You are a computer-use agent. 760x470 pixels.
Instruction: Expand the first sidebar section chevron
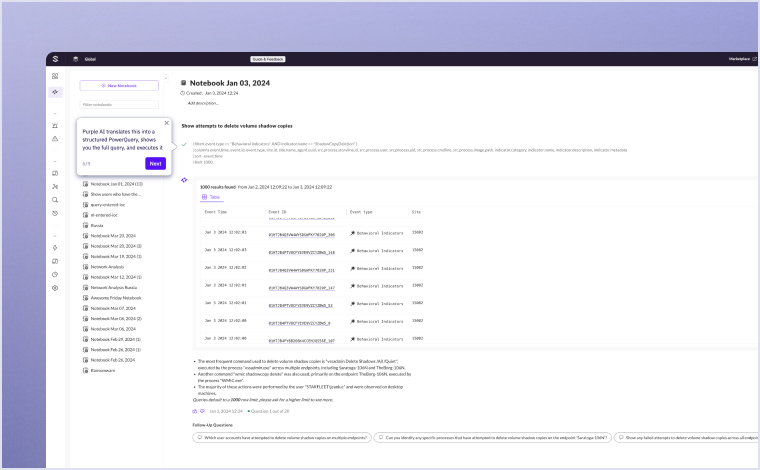click(x=56, y=114)
